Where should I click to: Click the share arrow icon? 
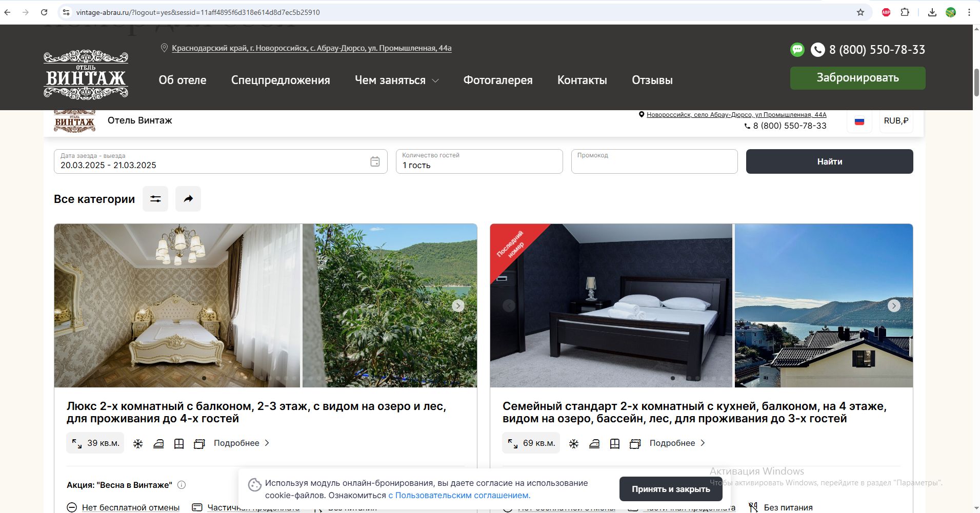tap(188, 199)
